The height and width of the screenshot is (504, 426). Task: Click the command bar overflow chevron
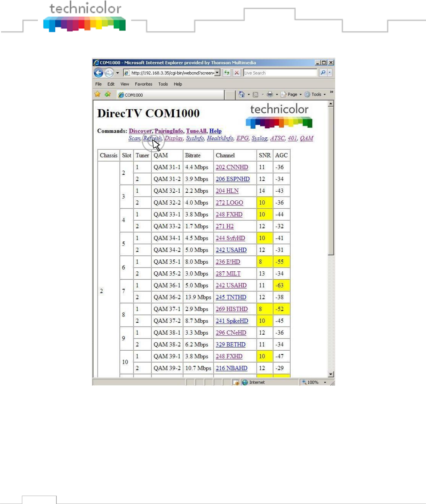[x=331, y=92]
